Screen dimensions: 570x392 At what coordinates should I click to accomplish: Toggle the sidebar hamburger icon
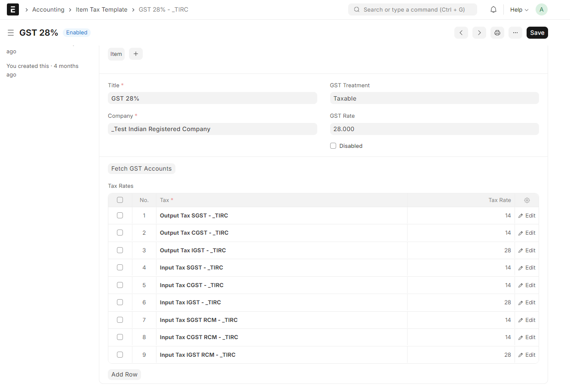click(11, 33)
